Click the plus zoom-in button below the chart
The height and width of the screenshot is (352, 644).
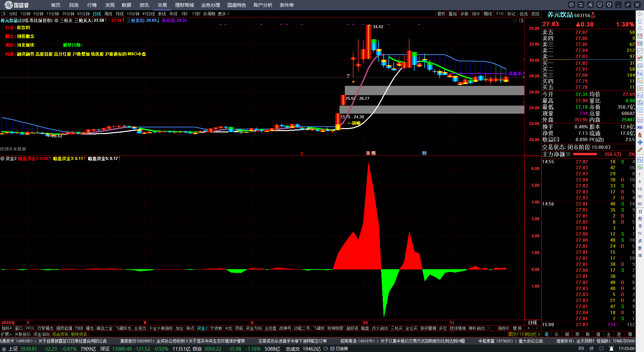coord(529,328)
